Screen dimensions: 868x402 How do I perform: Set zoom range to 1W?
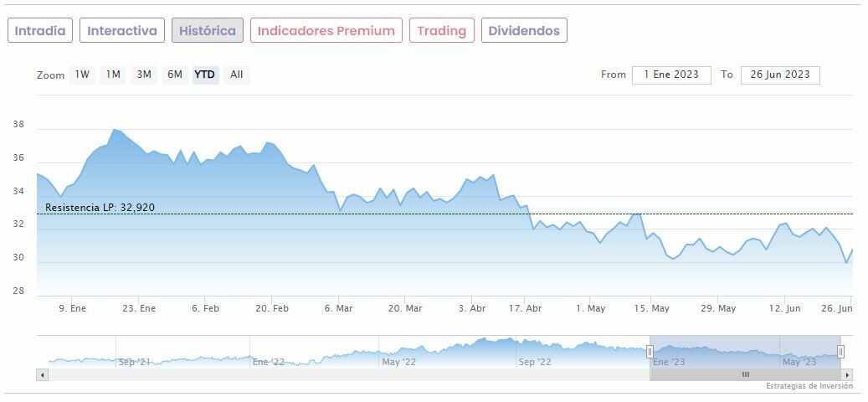click(x=82, y=75)
